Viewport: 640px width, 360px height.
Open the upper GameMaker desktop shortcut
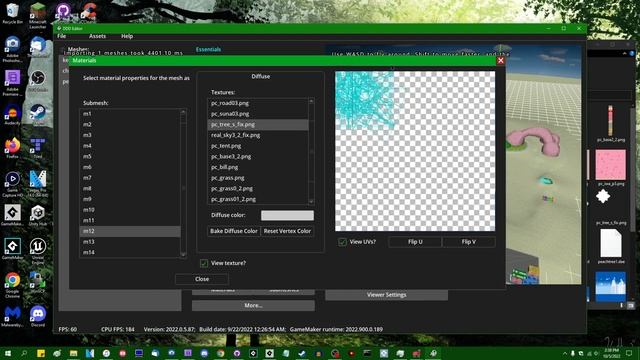[12, 215]
